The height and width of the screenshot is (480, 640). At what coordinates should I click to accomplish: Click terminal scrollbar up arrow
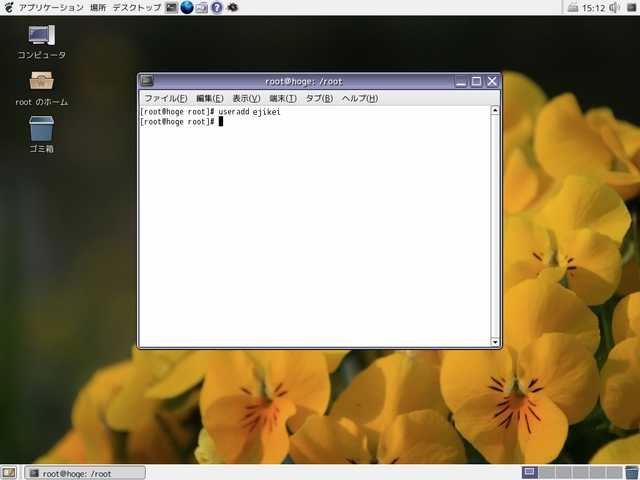[x=495, y=110]
